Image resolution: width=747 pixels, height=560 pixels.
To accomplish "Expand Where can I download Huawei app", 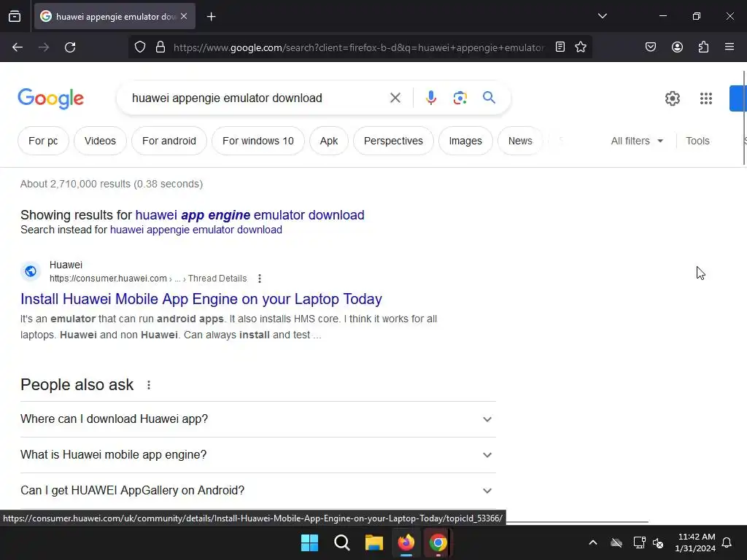I will tap(258, 419).
